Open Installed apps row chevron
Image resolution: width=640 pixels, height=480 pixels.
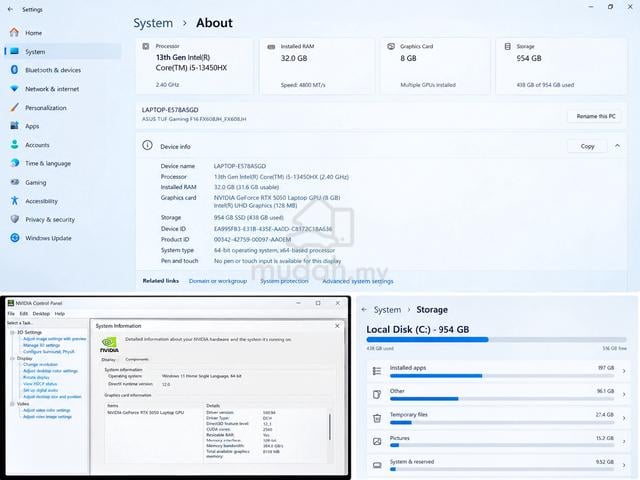pyautogui.click(x=624, y=371)
